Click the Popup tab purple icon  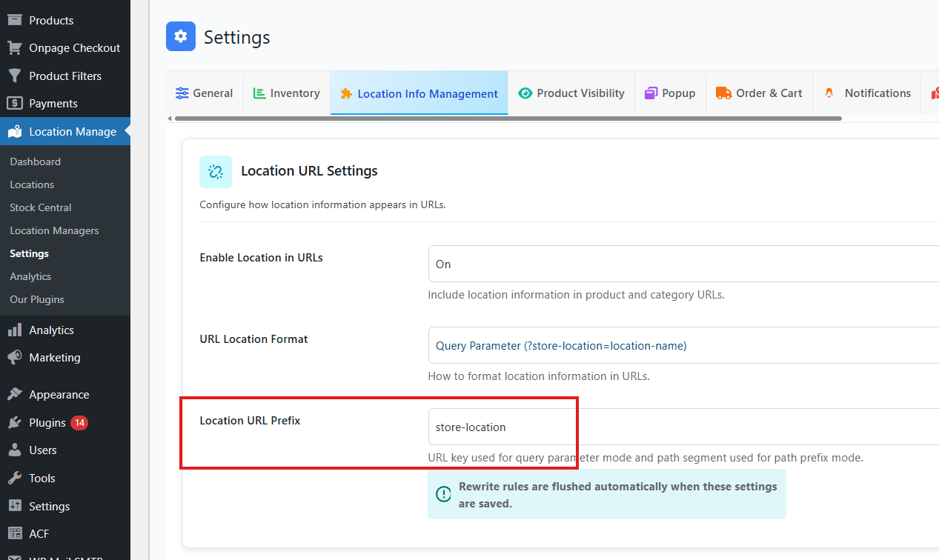tap(651, 93)
